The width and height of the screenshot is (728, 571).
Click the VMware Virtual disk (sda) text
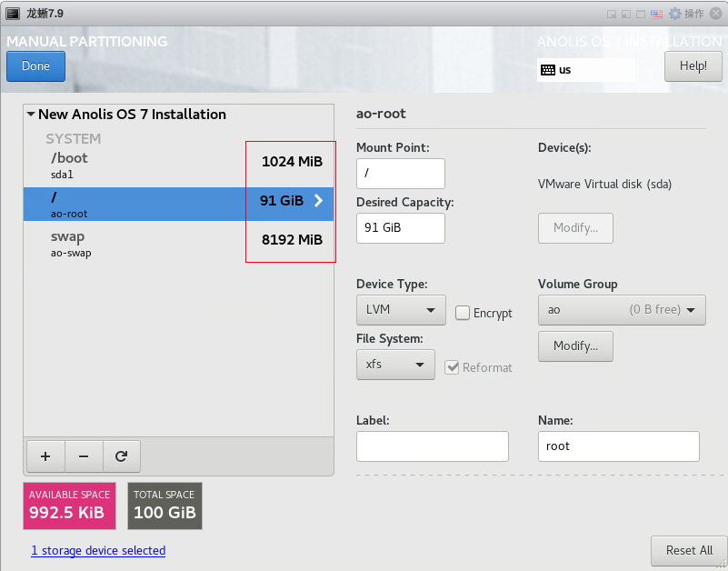(604, 184)
